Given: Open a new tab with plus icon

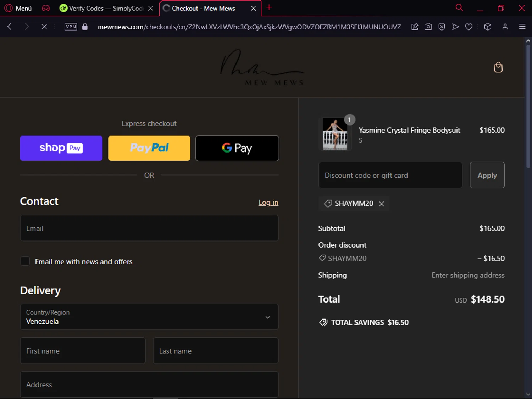Looking at the screenshot, I should coord(269,7).
